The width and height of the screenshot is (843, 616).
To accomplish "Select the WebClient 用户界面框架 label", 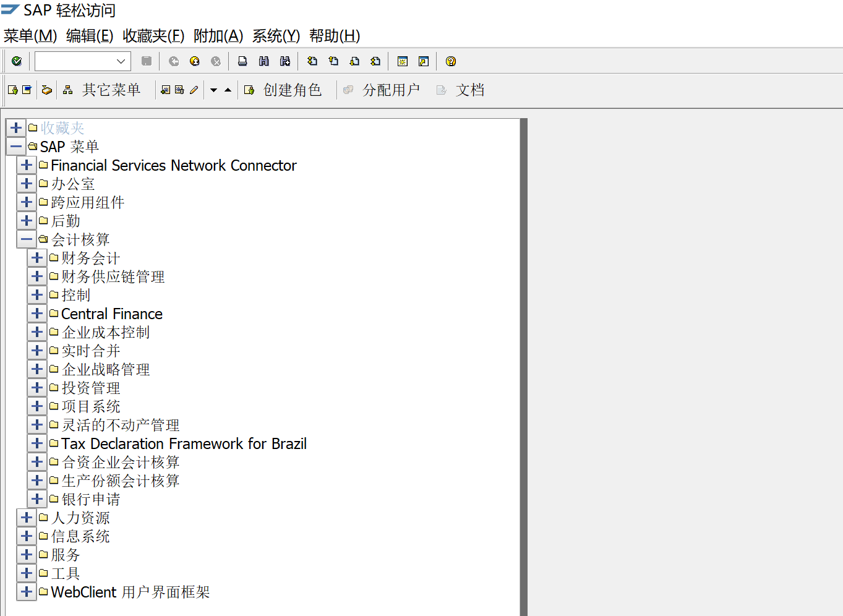I will point(131,592).
